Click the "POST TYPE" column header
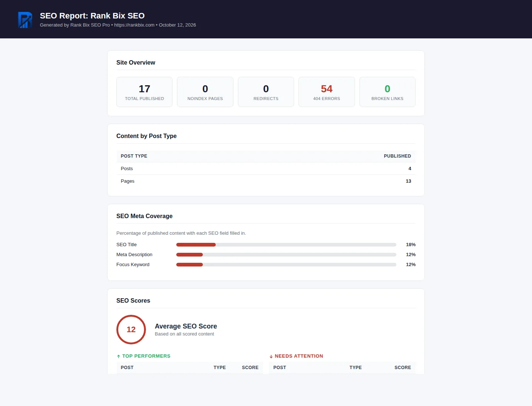Viewport: 532px width, 406px height. click(134, 156)
